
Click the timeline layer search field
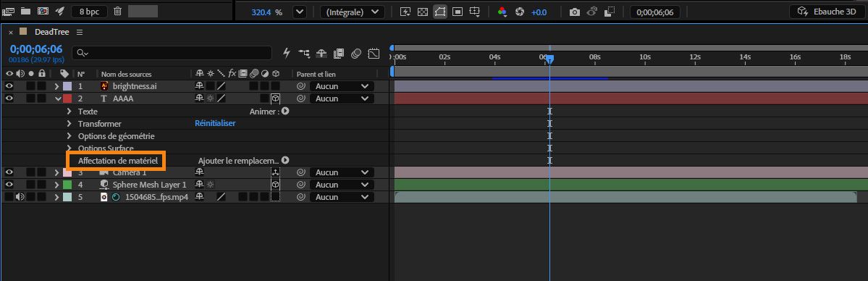pos(172,53)
